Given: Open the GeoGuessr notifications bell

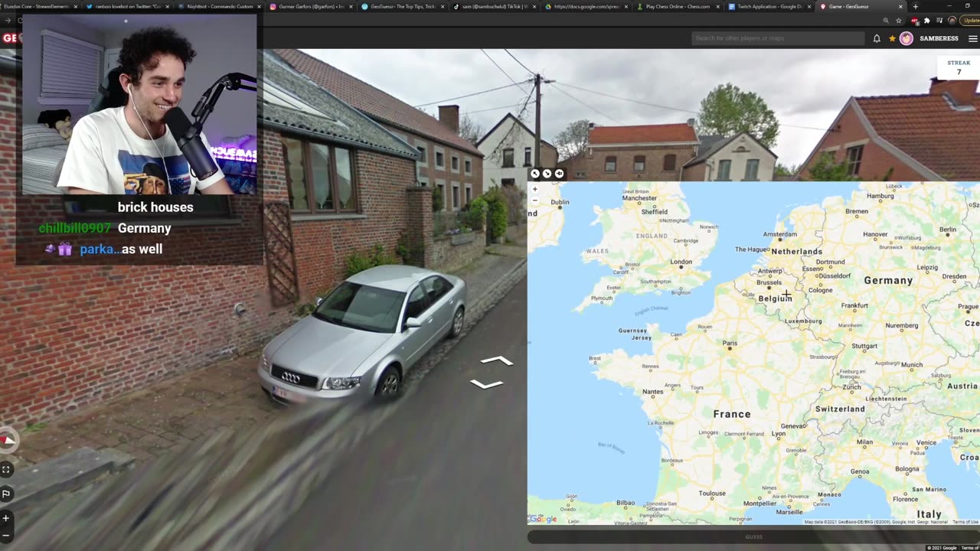Looking at the screenshot, I should (877, 38).
